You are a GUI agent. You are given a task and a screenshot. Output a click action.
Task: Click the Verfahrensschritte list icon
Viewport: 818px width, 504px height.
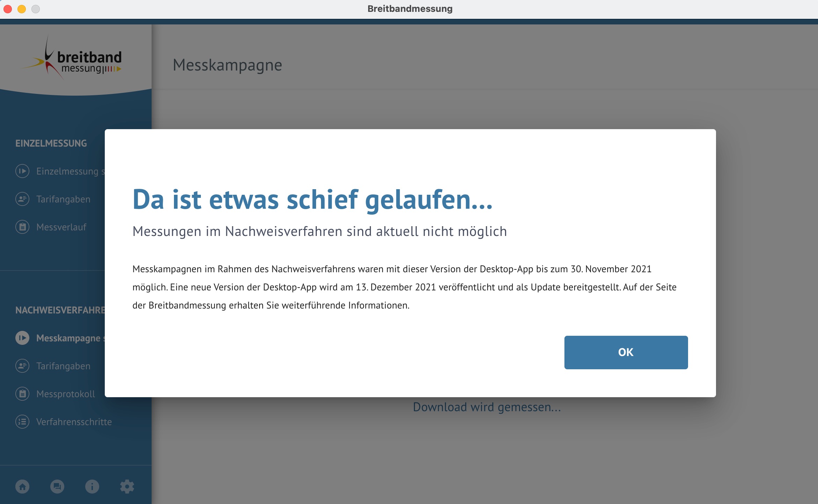click(22, 422)
